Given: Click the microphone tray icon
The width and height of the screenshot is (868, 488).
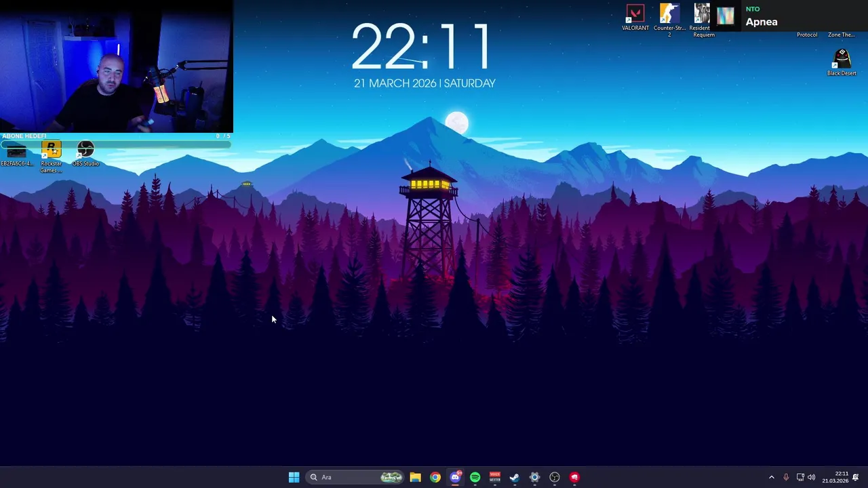Looking at the screenshot, I should [786, 477].
